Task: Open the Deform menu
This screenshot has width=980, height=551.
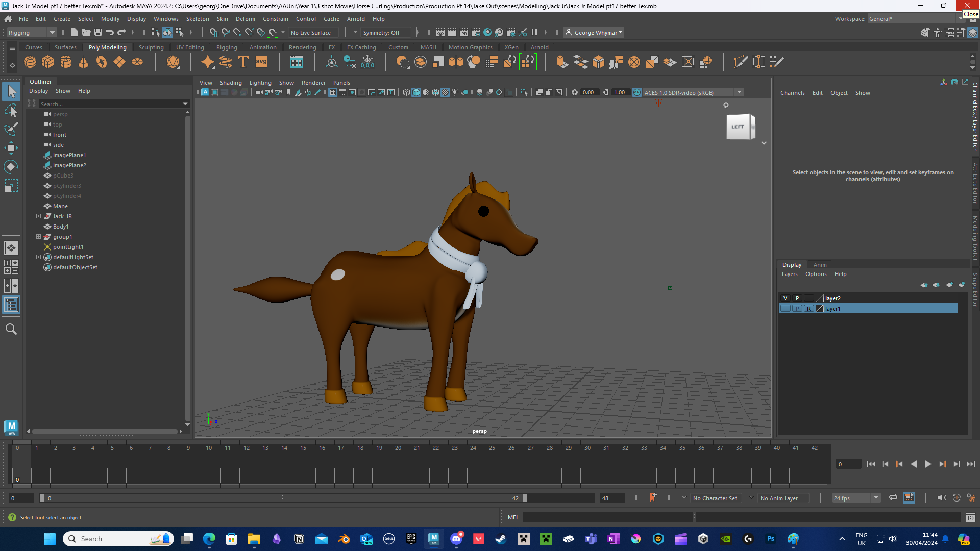Action: point(245,19)
